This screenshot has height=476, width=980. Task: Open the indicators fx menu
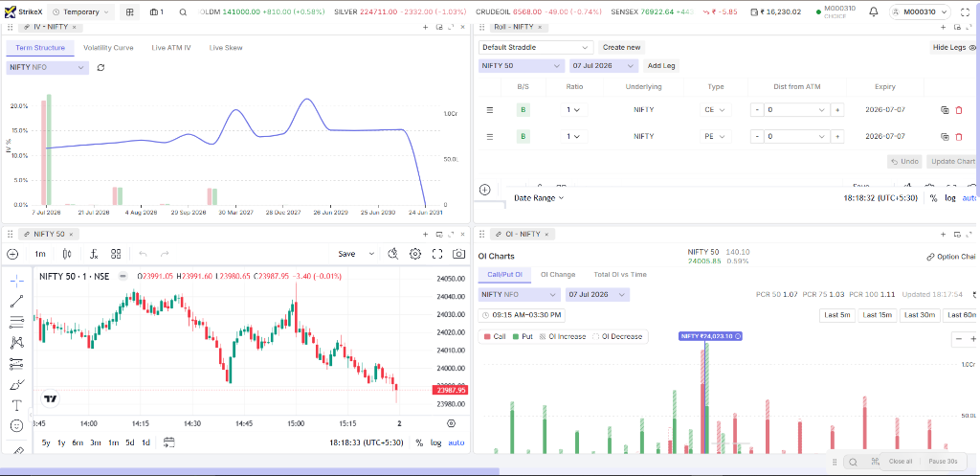pos(95,254)
